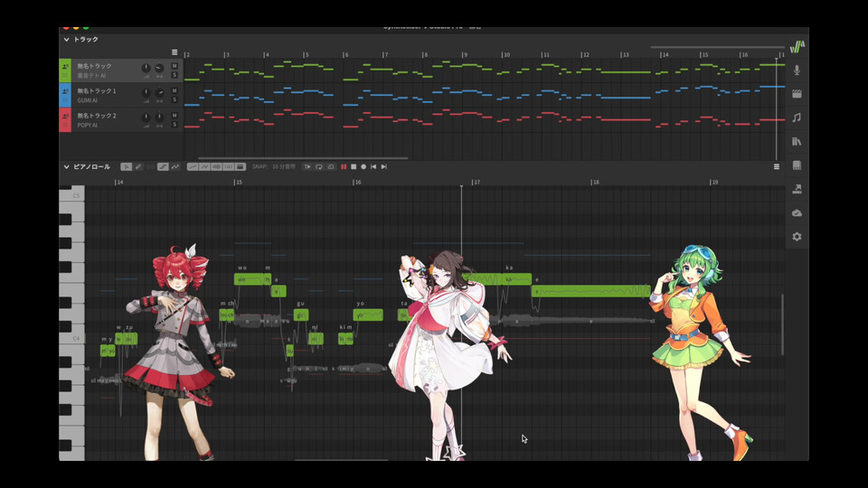Select the pencil draw tool
Screen dimensions: 868x488
pos(138,166)
